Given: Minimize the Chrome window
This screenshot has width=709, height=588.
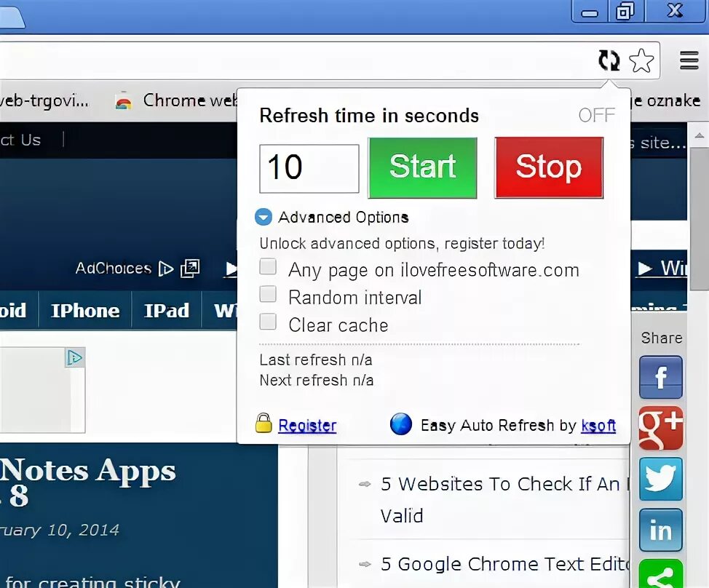Looking at the screenshot, I should [x=590, y=11].
